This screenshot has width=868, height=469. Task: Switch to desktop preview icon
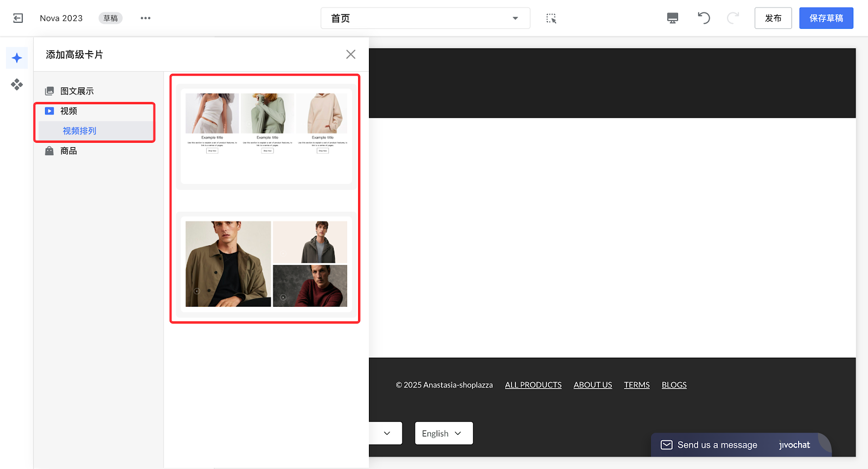[x=672, y=18]
